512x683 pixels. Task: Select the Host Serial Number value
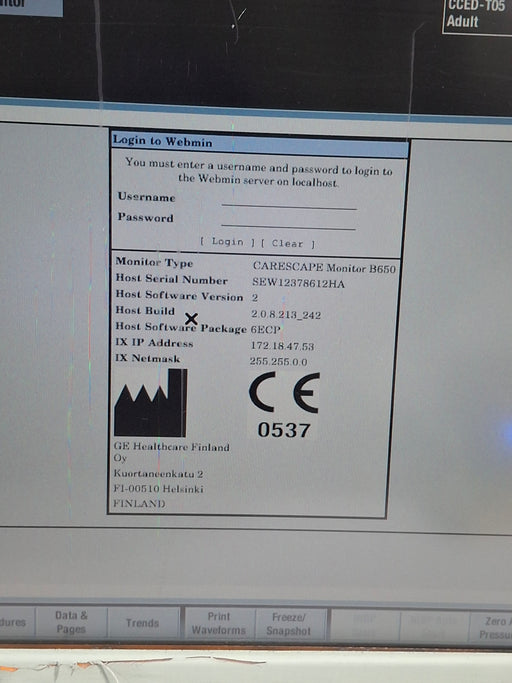coord(298,284)
